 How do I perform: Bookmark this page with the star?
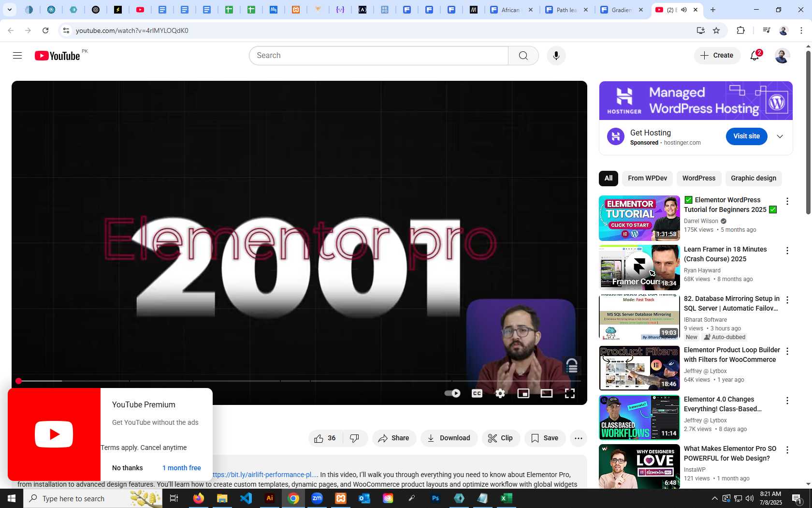pos(716,30)
